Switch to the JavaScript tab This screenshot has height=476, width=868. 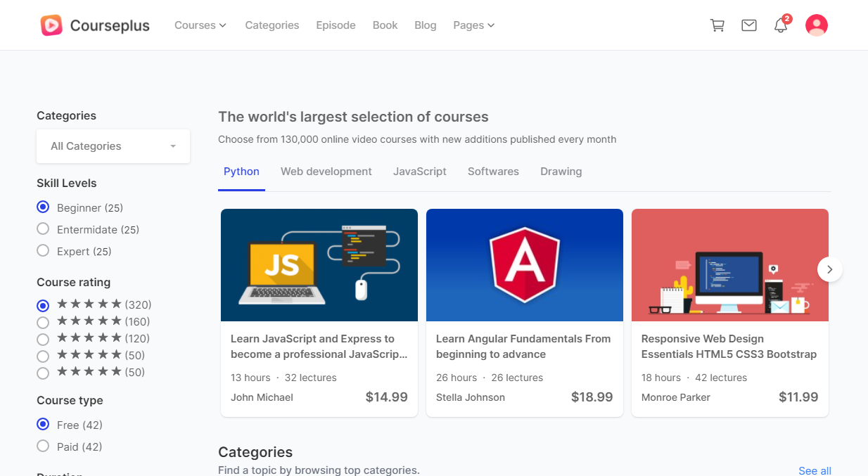tap(420, 172)
